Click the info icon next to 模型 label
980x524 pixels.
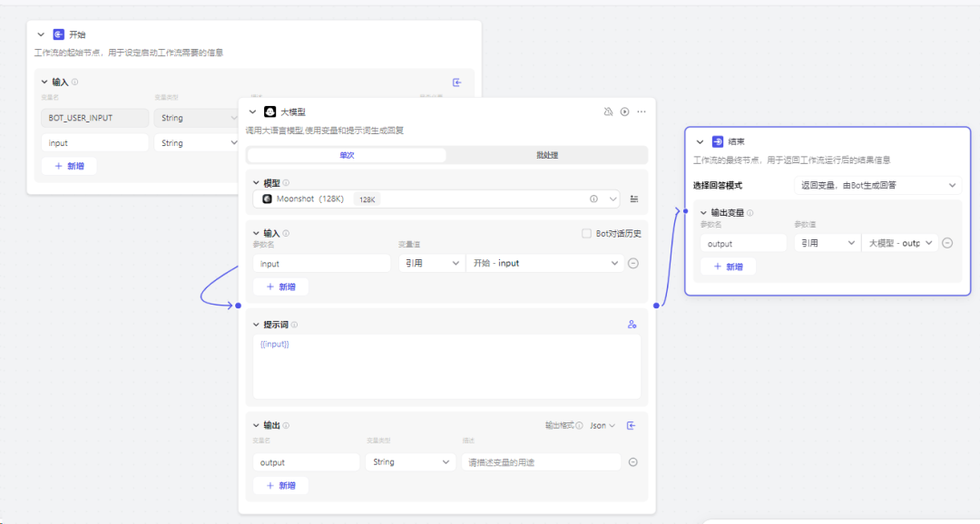[286, 183]
